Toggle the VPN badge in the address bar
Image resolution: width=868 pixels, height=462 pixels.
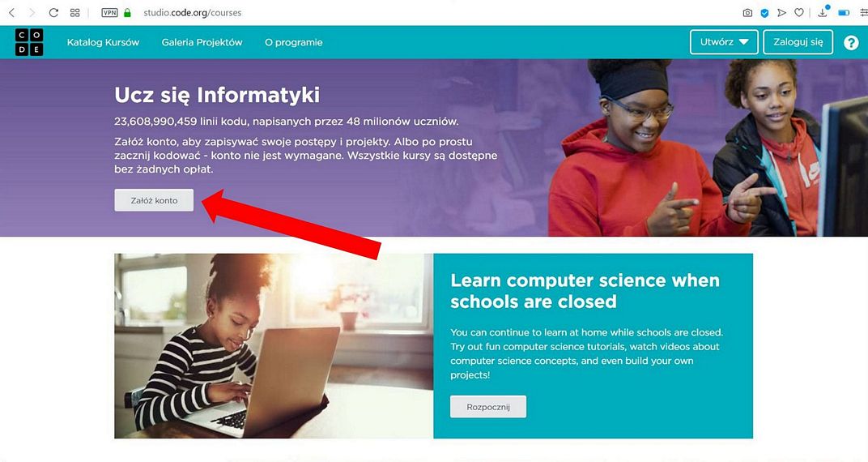click(109, 12)
